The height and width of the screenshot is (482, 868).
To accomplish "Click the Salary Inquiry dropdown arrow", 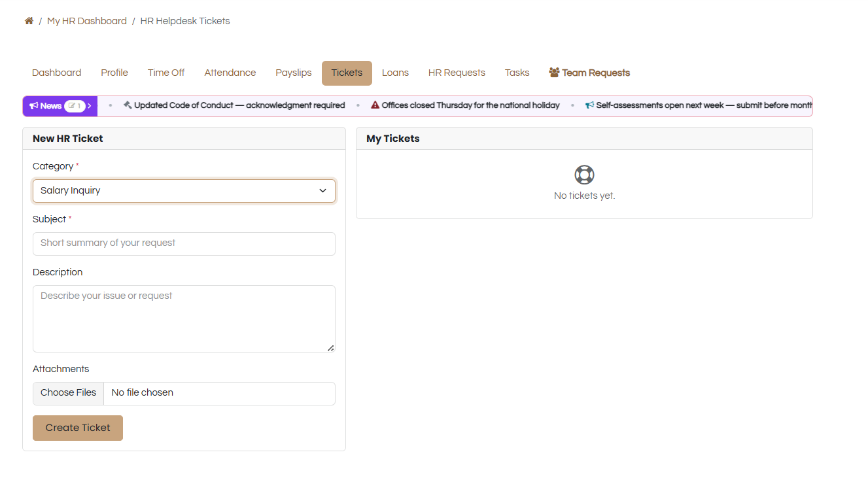I will coord(322,191).
